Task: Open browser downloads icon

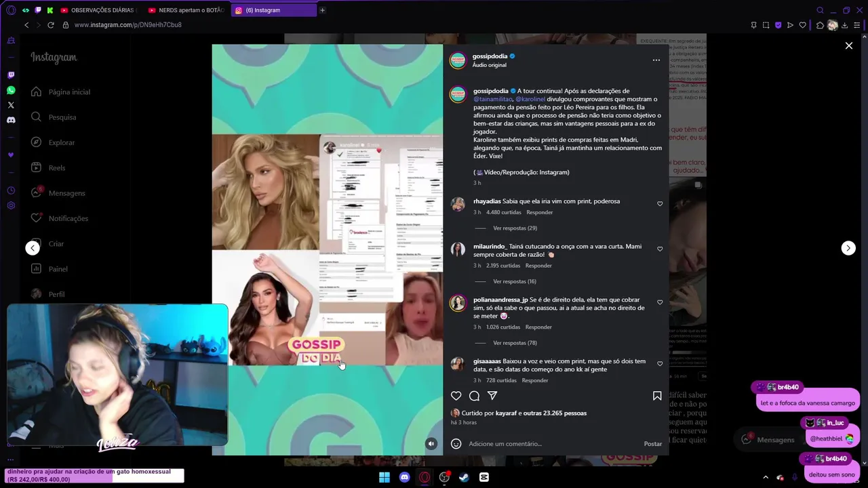Action: (844, 25)
